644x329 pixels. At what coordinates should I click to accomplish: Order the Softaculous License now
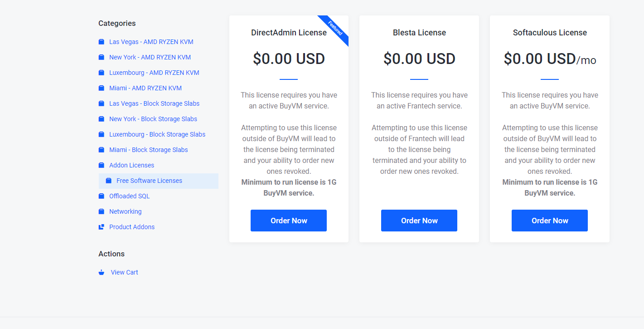550,221
